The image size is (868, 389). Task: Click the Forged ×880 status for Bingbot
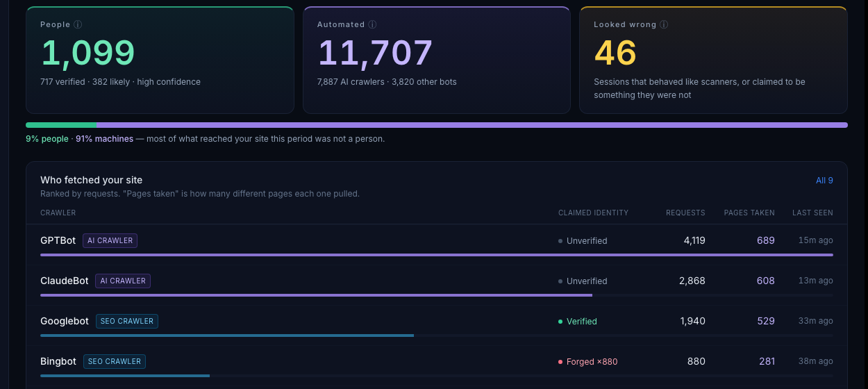pos(588,362)
